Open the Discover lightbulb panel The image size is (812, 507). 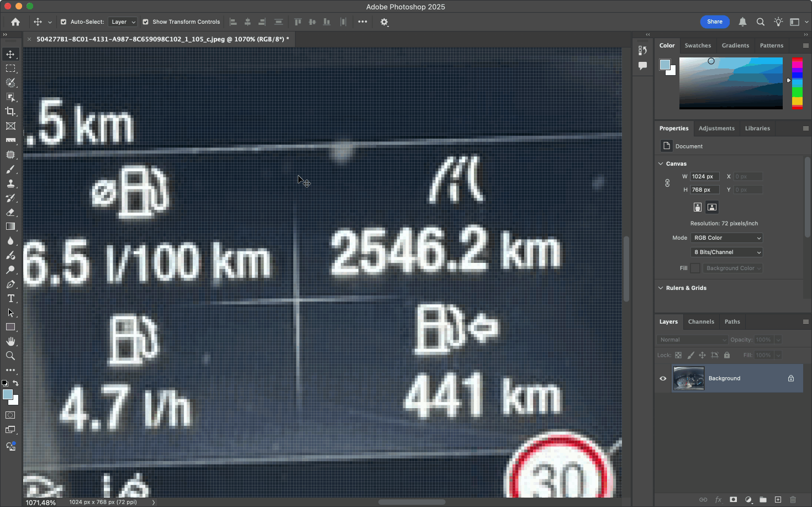[x=778, y=22]
